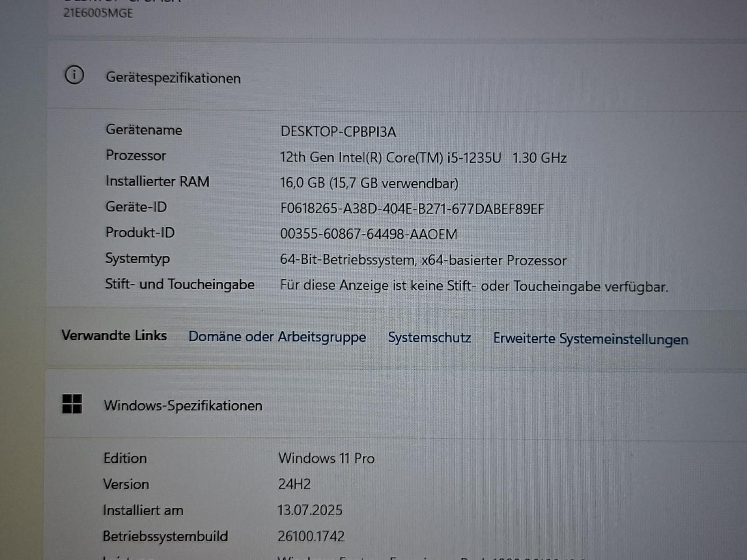Open the Domäne oder Arbeitsgruppe link
Image resolution: width=747 pixels, height=560 pixels.
(277, 337)
